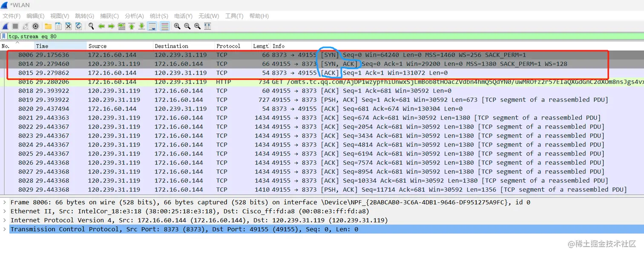Screen dimensions: 644x256
Task: Toggle auto-scroll during live capture
Action: click(x=152, y=26)
